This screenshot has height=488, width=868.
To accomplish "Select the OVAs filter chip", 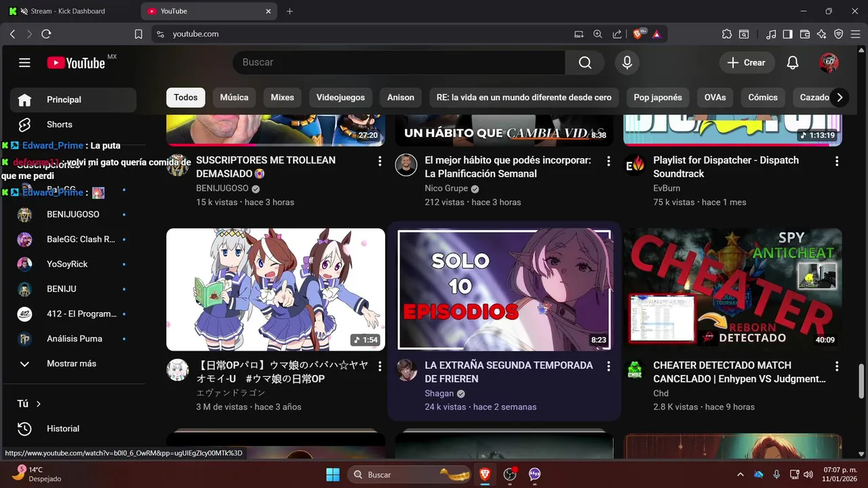I will coord(715,98).
